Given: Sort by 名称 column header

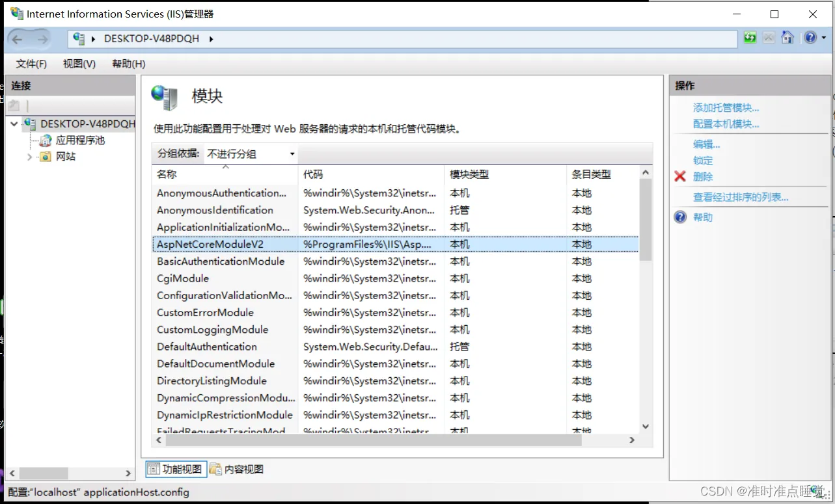Looking at the screenshot, I should click(225, 174).
